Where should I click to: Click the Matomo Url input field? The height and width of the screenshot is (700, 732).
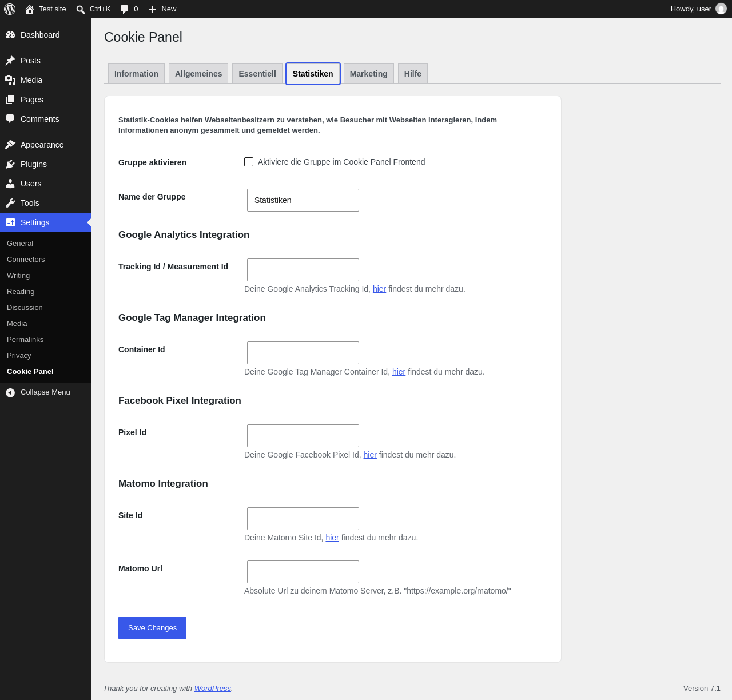(x=303, y=572)
